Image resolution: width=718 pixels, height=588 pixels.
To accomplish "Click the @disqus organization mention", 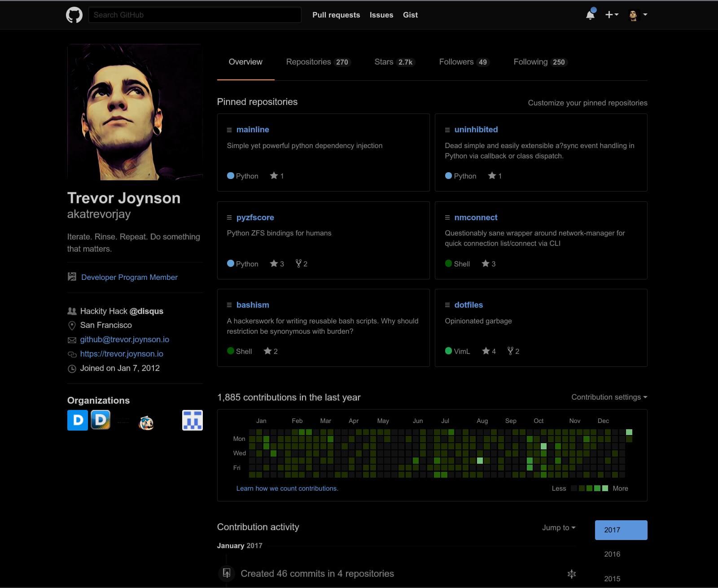I will coord(146,311).
